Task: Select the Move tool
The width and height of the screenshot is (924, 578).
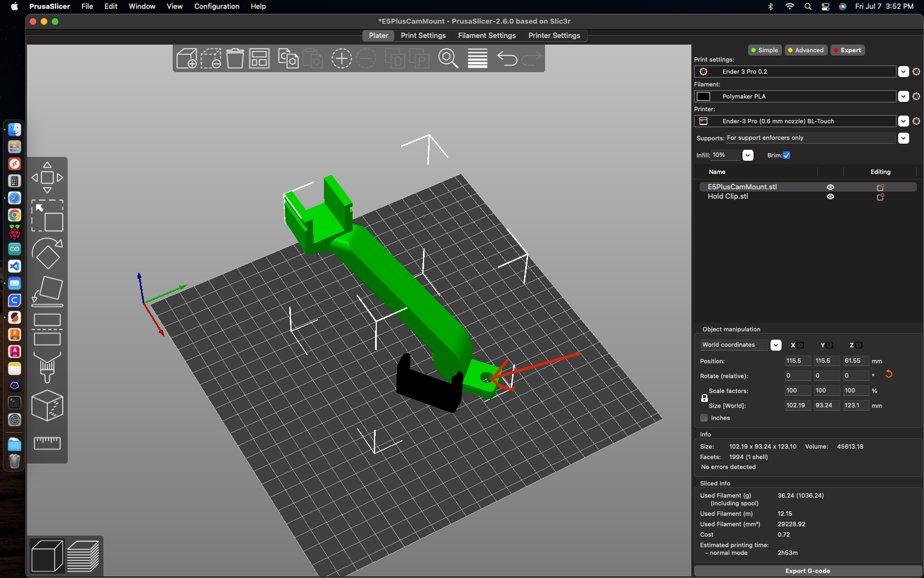Action: tap(47, 177)
